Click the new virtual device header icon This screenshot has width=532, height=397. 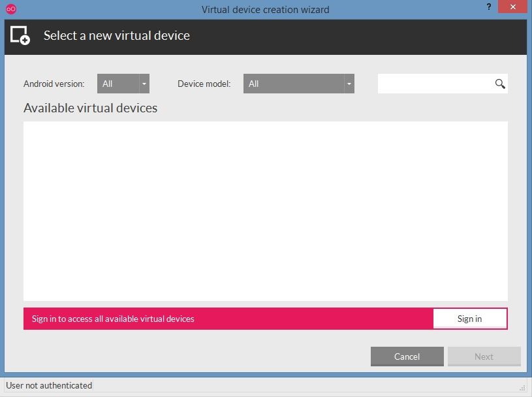pyautogui.click(x=20, y=35)
